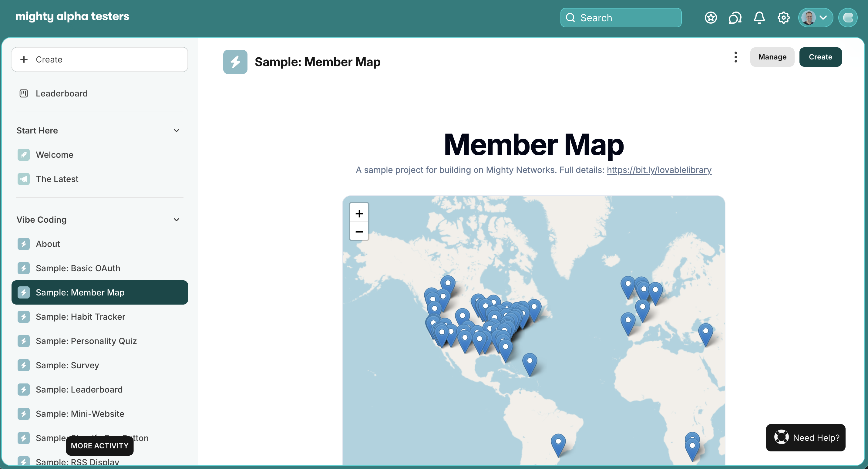Click the Sample: Habit Tracker icon
The width and height of the screenshot is (868, 469).
click(x=24, y=316)
